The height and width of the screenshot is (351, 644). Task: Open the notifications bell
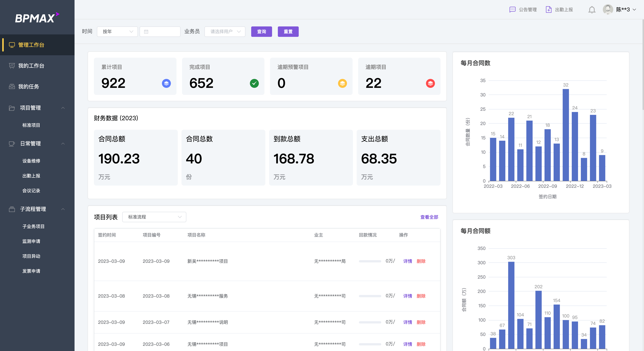click(592, 10)
